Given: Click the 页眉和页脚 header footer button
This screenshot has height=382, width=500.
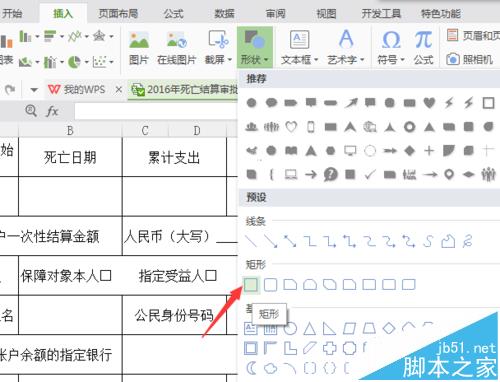Looking at the screenshot, I should point(473,35).
